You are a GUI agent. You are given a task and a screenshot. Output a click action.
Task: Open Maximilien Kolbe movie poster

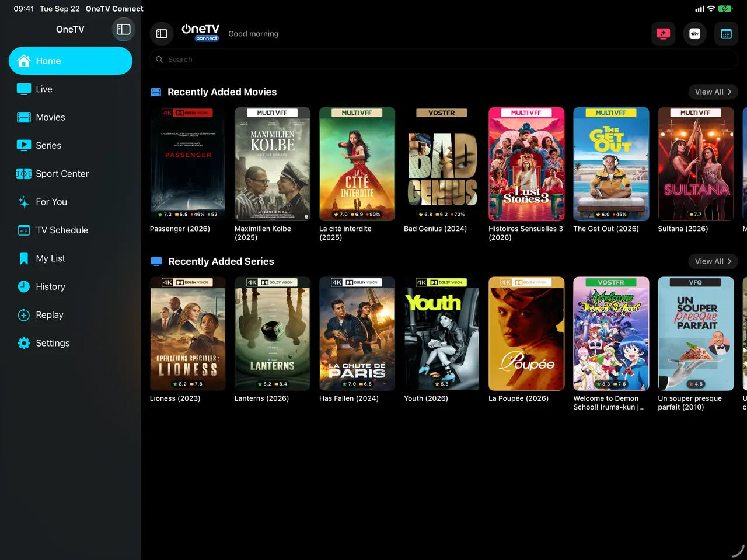tap(273, 164)
